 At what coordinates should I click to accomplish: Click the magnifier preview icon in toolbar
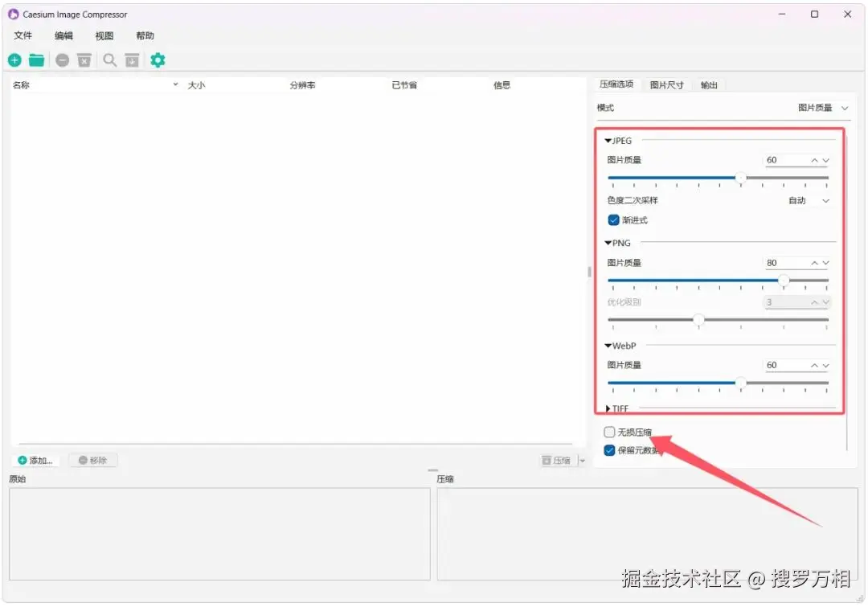[x=110, y=59]
